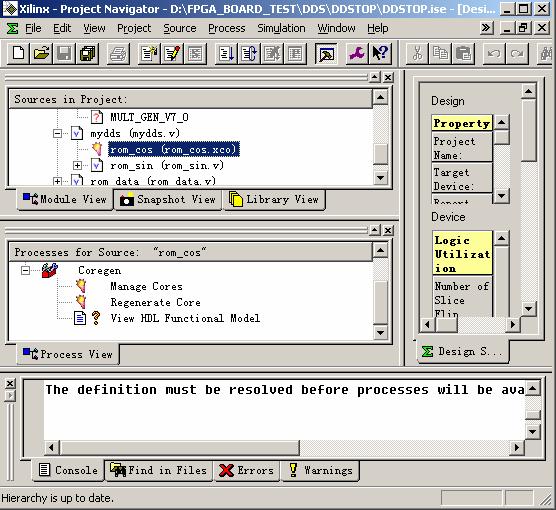Click View HDL Functional Model process
The width and height of the screenshot is (556, 510).
point(185,318)
